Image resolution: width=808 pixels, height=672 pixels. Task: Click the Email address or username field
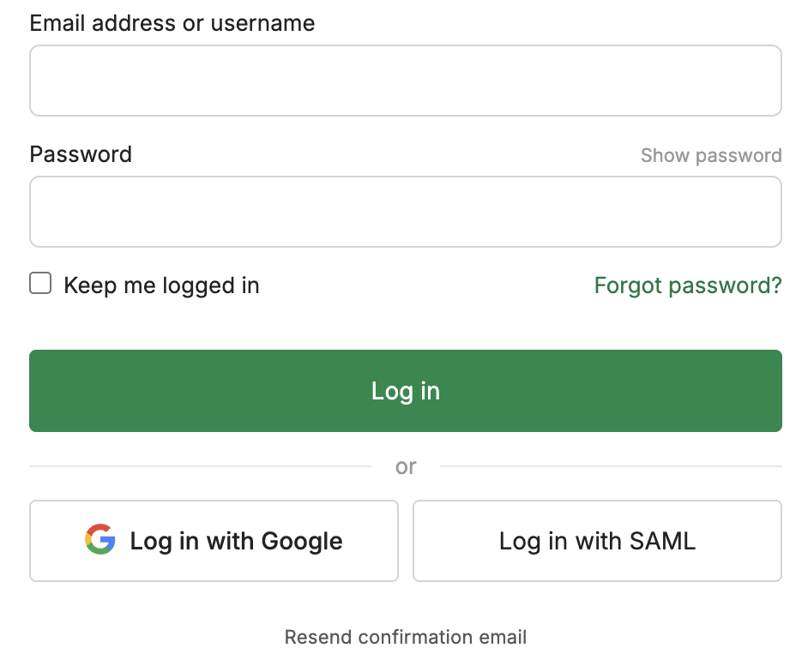(405, 81)
